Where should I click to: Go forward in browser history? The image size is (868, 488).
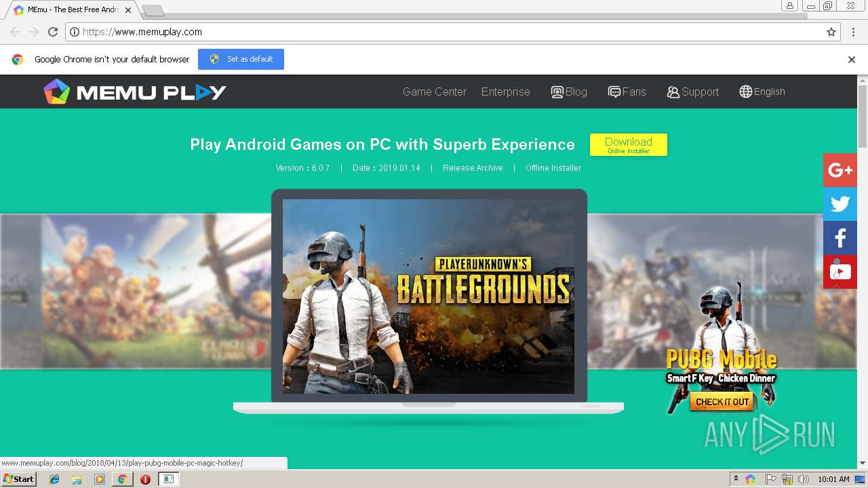[34, 32]
